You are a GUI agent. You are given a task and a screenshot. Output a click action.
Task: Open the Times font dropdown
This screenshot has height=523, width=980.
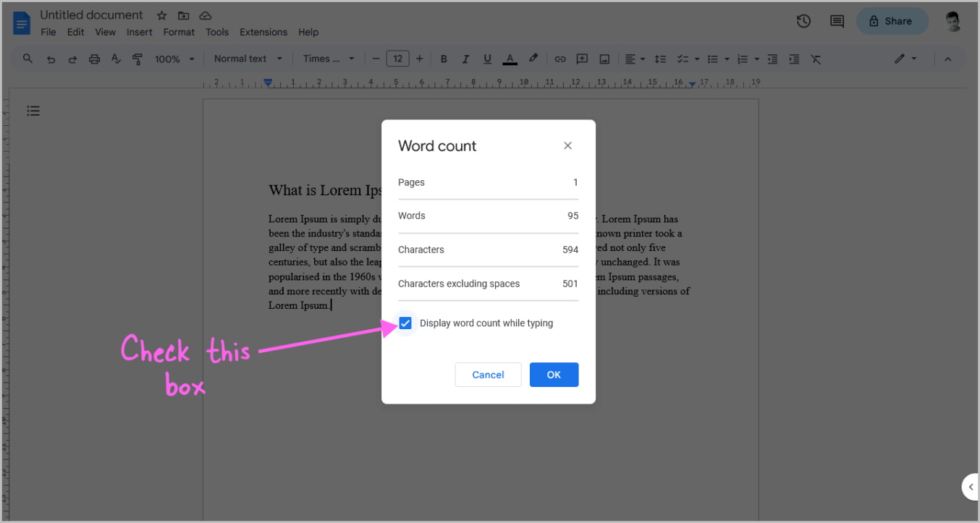click(329, 59)
